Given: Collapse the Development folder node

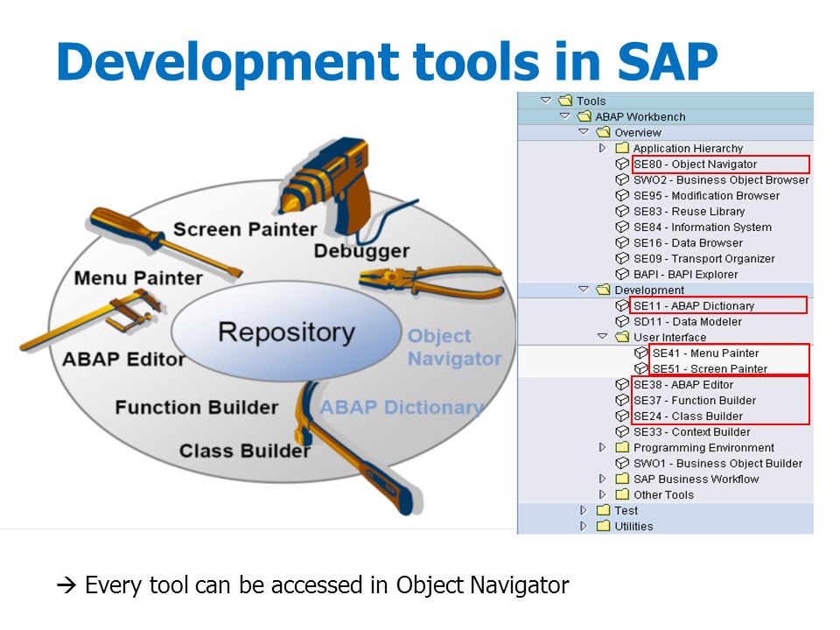Looking at the screenshot, I should click(584, 290).
